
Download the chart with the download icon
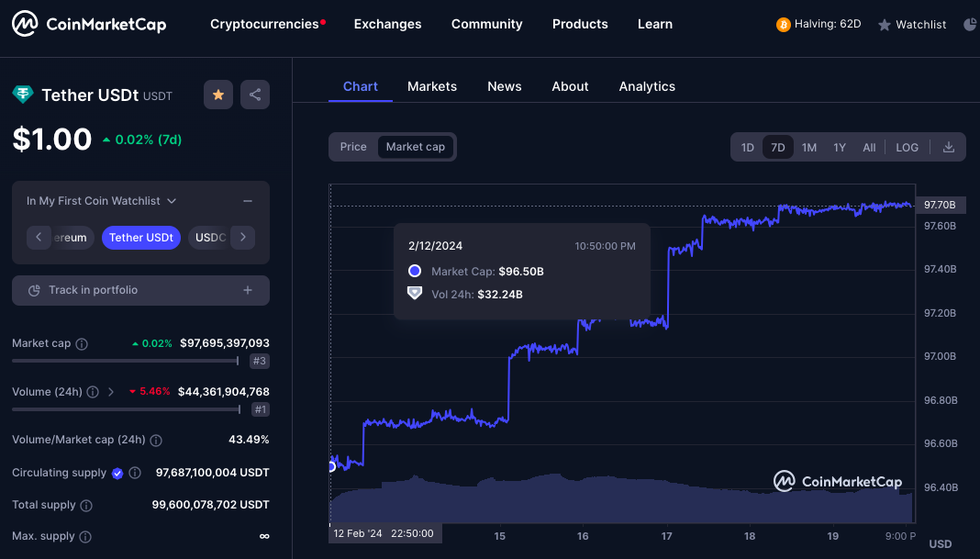[949, 147]
